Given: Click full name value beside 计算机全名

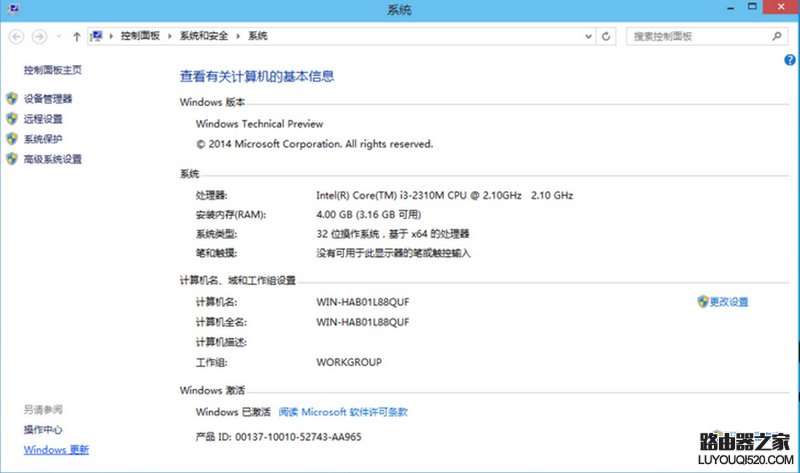Looking at the screenshot, I should click(x=363, y=322).
